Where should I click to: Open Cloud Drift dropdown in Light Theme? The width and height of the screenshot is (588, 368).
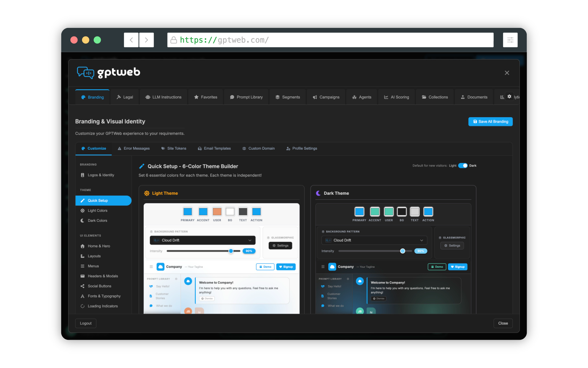pyautogui.click(x=202, y=240)
